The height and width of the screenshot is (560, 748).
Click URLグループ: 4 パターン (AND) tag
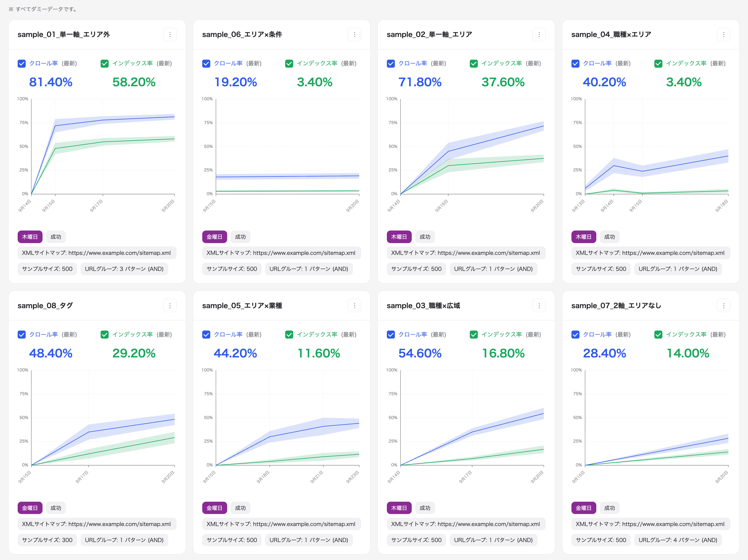coord(678,540)
